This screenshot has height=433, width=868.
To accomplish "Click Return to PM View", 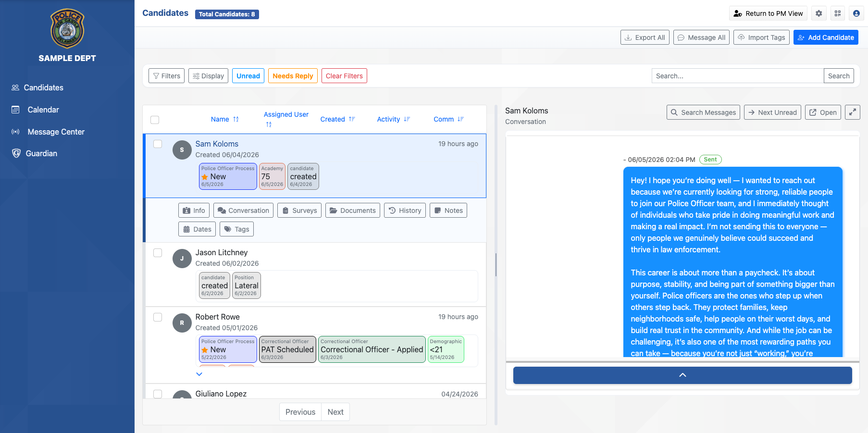I will click(768, 13).
